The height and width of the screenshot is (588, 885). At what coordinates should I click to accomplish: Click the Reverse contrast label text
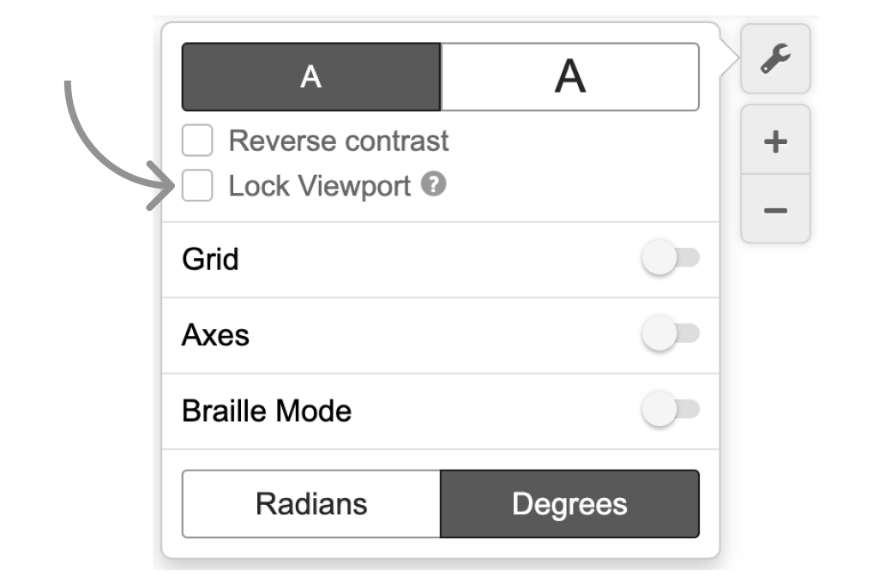click(x=339, y=141)
